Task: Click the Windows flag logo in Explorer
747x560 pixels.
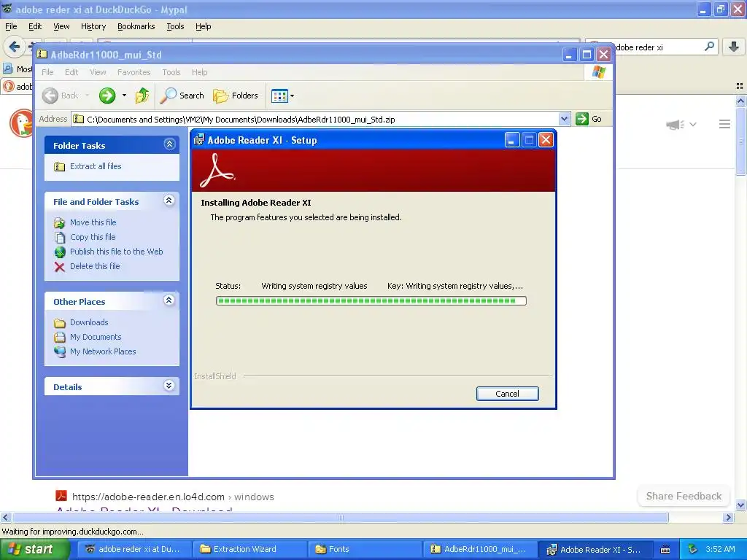Action: tap(599, 72)
